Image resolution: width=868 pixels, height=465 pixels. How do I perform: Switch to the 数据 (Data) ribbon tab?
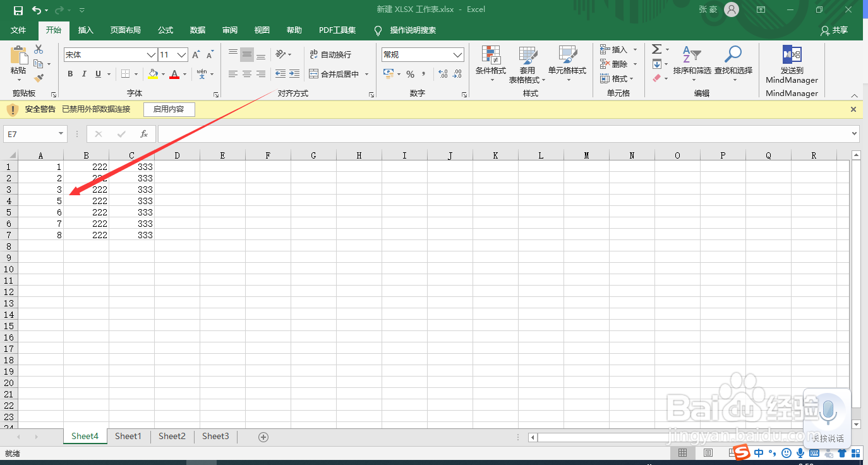click(x=198, y=30)
